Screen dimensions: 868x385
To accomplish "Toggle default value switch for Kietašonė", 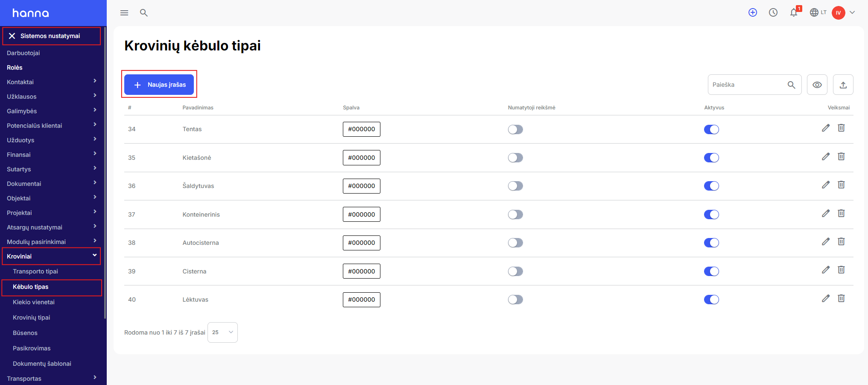I will pyautogui.click(x=515, y=158).
